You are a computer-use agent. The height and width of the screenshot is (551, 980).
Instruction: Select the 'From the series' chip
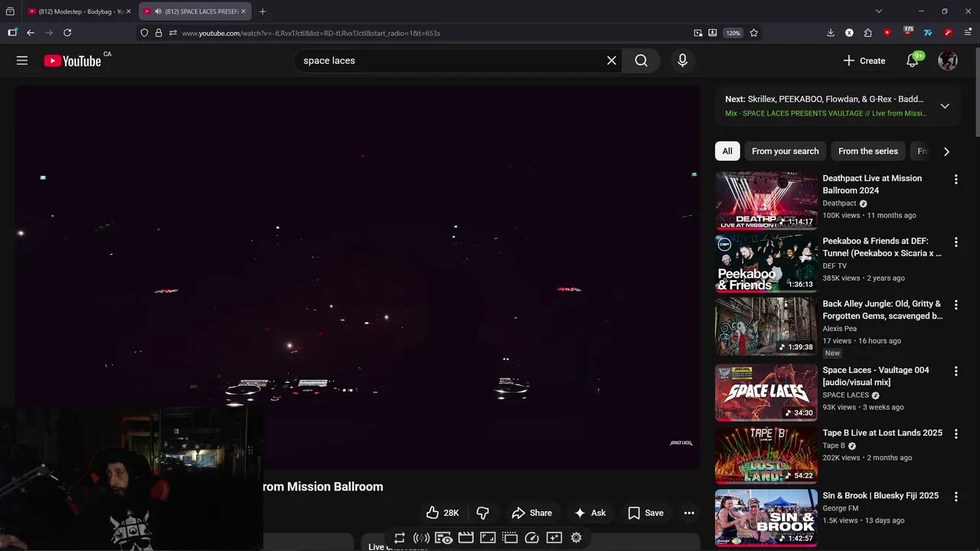click(x=867, y=151)
